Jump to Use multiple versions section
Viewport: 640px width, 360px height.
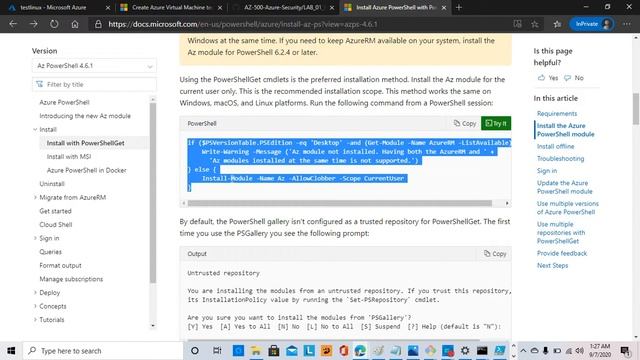(567, 208)
